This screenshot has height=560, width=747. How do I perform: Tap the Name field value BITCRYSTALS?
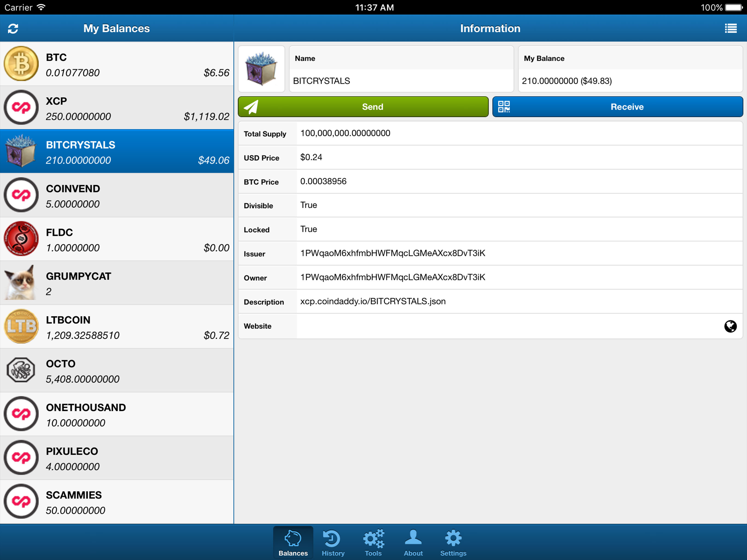pos(322,81)
